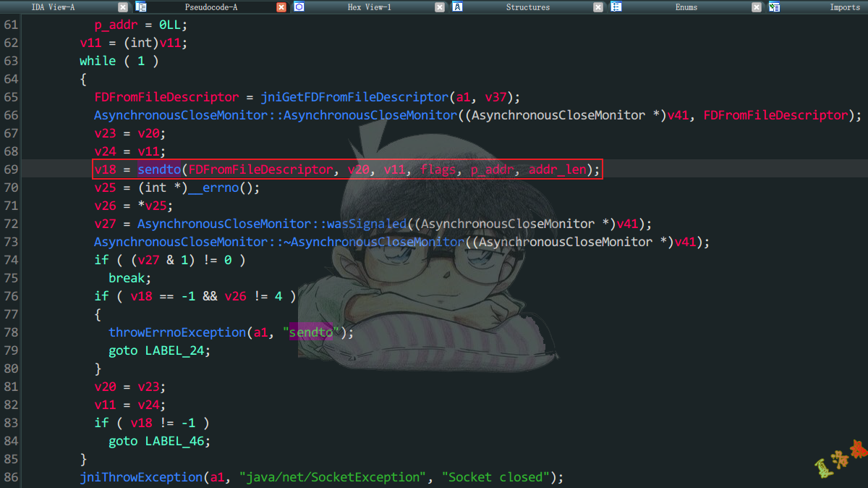The height and width of the screenshot is (488, 868).
Task: Click the Imports tab icon
Action: pyautogui.click(x=774, y=7)
